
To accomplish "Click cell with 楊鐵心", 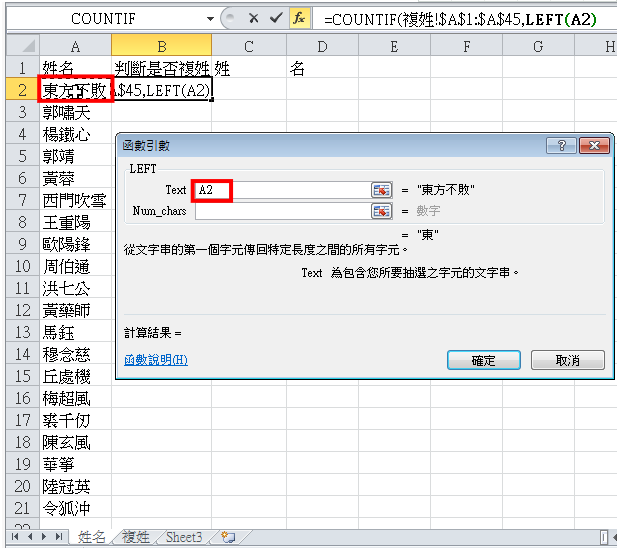I will [75, 134].
